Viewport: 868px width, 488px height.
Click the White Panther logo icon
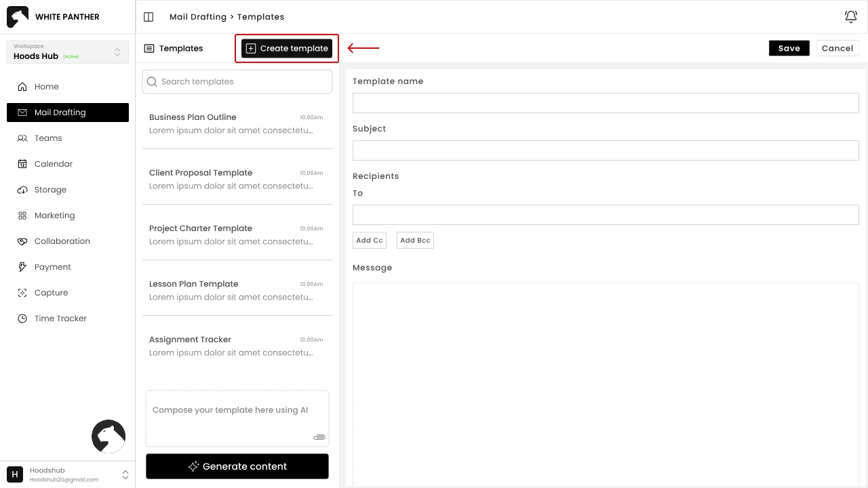18,17
